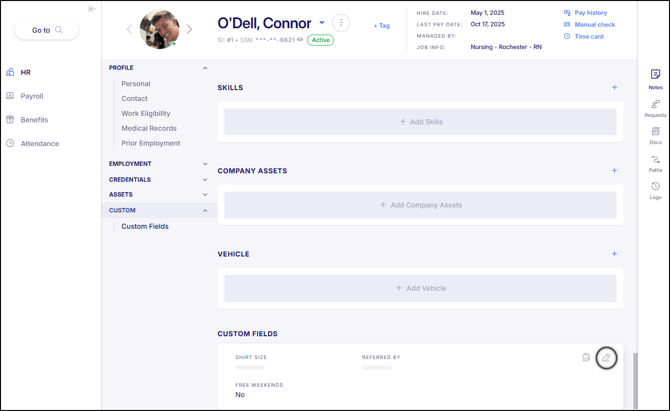Click the vertical scrollbar on the right
Image resolution: width=670 pixels, height=411 pixels.
coord(635,378)
